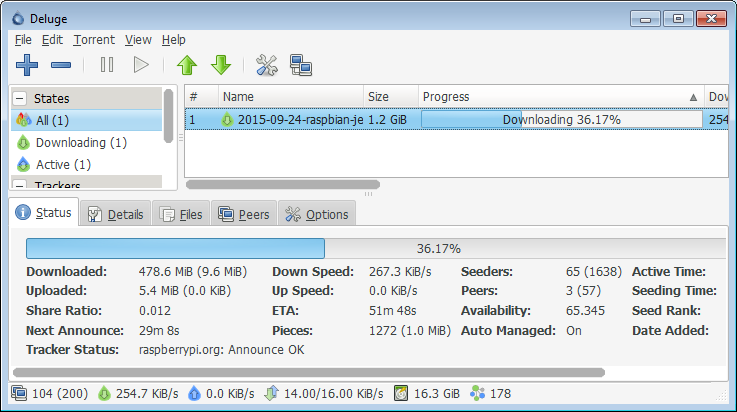The image size is (737, 412).
Task: Move torrent up in queue
Action: pos(187,65)
